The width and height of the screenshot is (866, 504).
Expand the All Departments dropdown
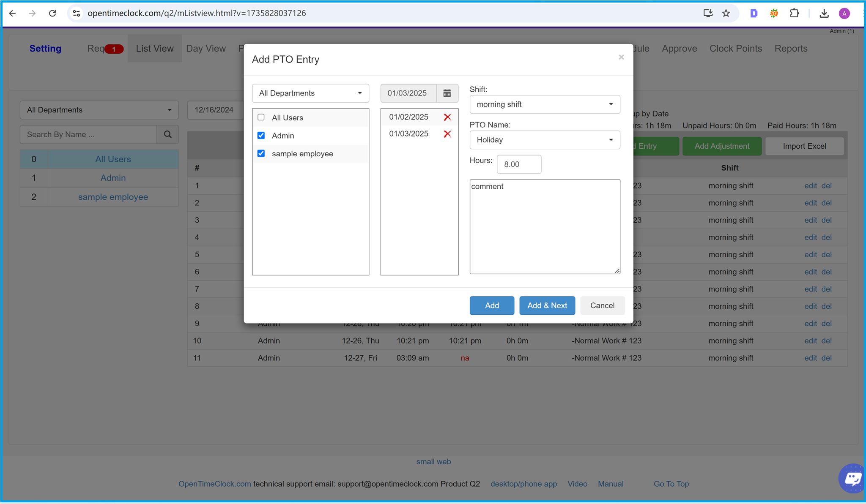point(309,93)
